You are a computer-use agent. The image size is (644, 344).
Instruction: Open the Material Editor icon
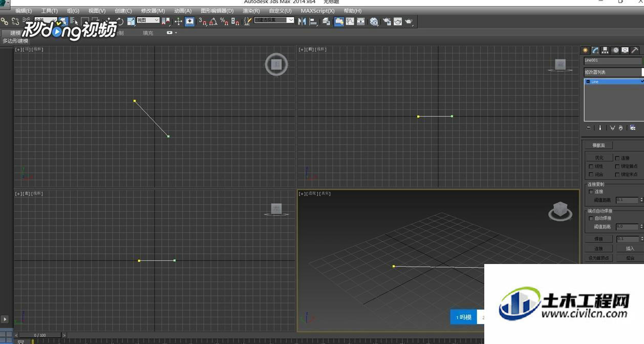(374, 22)
